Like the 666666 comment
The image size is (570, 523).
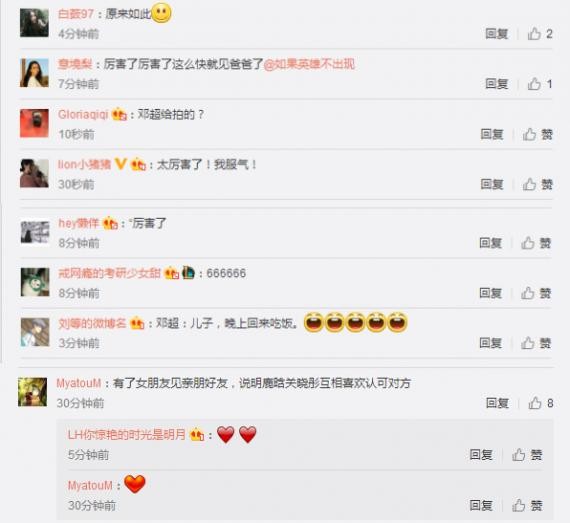coord(536,293)
